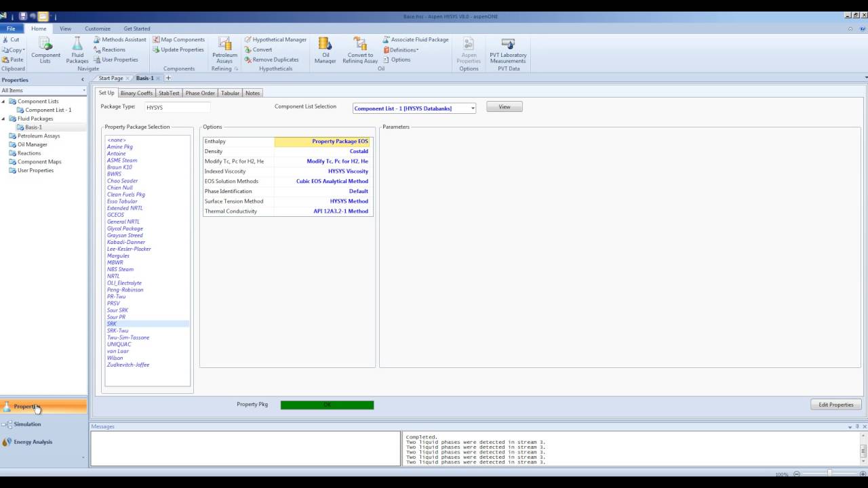This screenshot has height=488, width=868.
Task: Select UNIQUAC in the package list
Action: 119,344
